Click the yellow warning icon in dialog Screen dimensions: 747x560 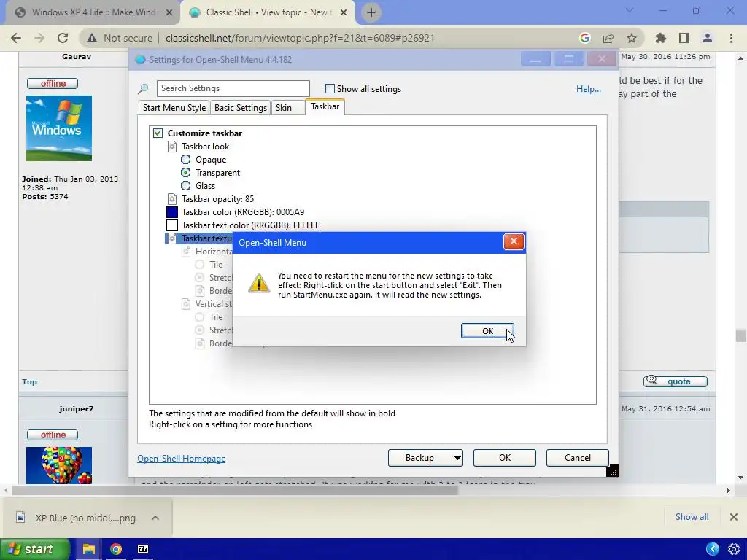point(259,283)
